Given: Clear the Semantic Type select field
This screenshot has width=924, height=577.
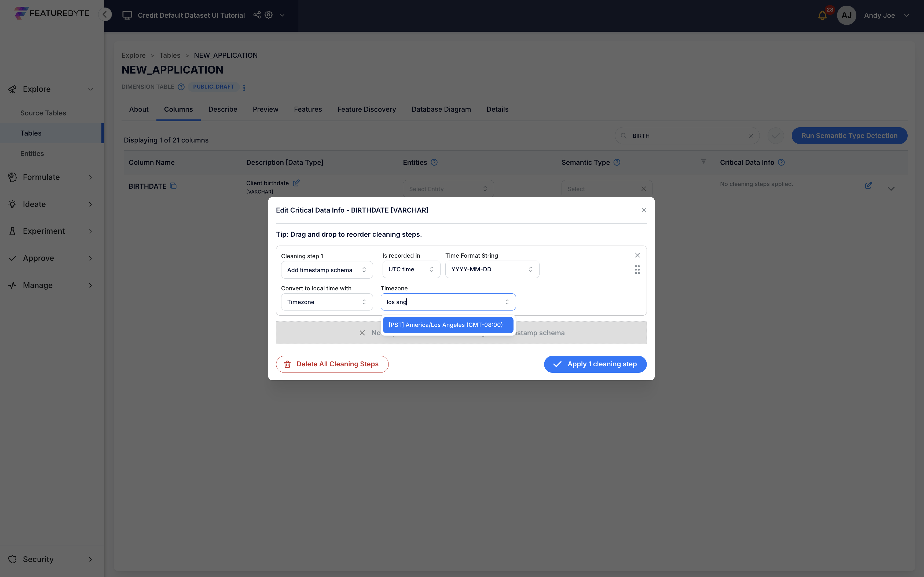Looking at the screenshot, I should point(644,189).
